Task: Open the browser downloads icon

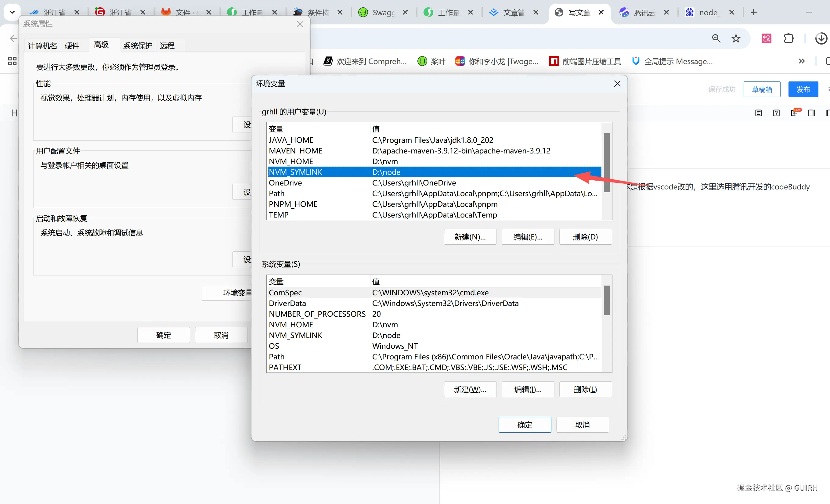Action: click(821, 38)
